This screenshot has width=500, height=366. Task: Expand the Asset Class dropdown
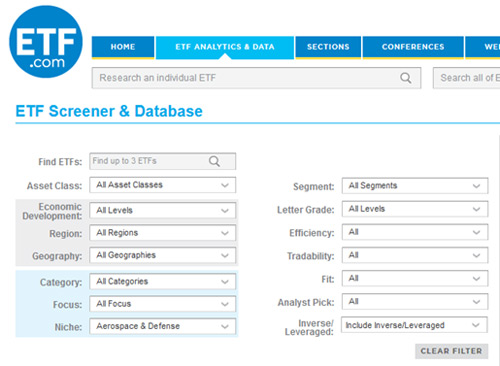pyautogui.click(x=162, y=185)
